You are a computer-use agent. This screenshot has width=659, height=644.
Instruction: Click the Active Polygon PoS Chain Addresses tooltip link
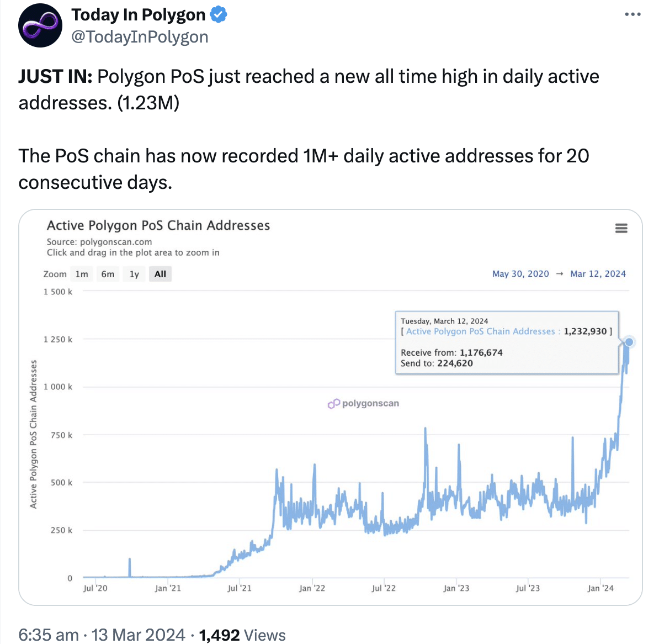480,331
